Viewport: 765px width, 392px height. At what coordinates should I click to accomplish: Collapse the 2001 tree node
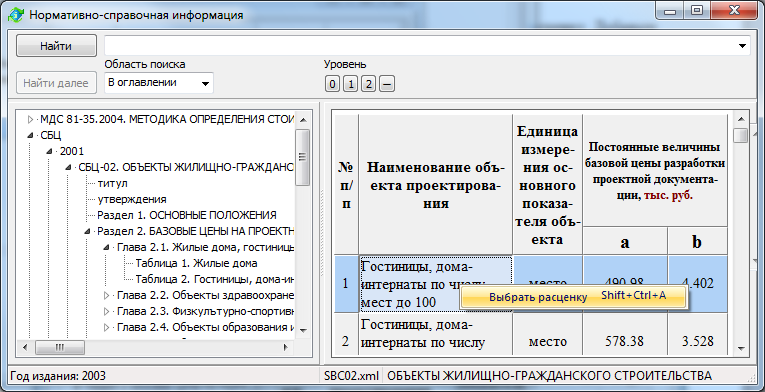pyautogui.click(x=49, y=151)
